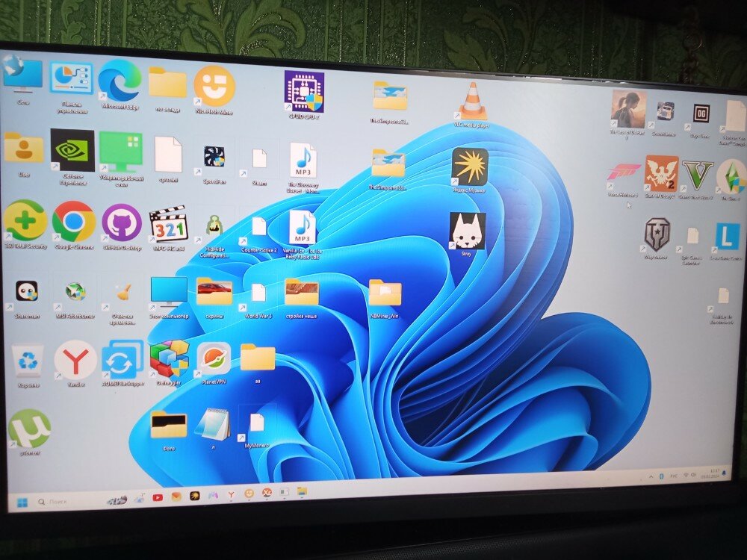The width and height of the screenshot is (747, 560).
Task: Open the folder with red car thumbnail
Action: click(214, 296)
